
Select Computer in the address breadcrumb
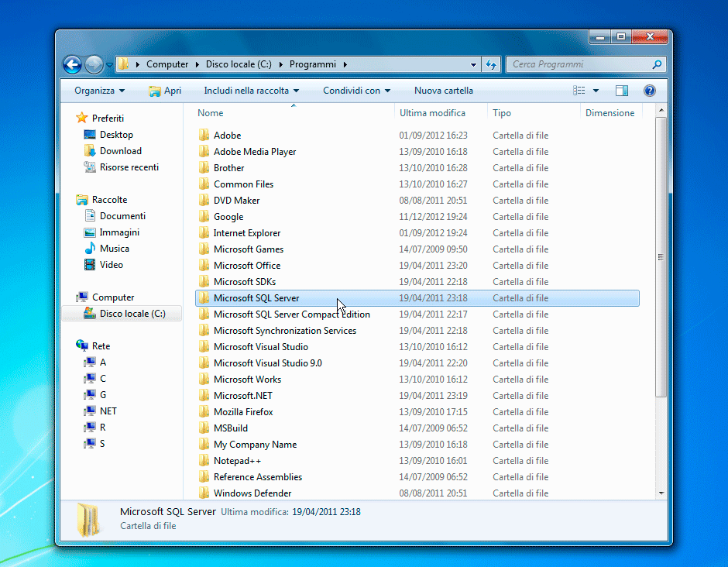click(x=167, y=64)
